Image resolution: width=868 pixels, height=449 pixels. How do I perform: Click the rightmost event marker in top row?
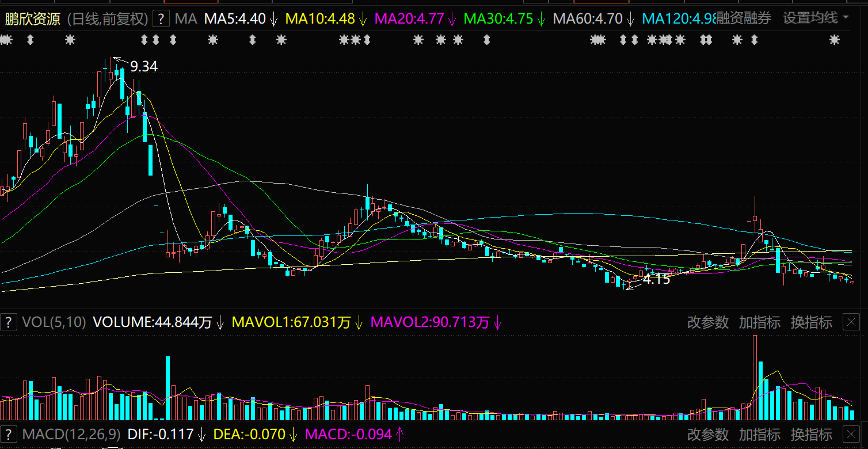[x=834, y=40]
